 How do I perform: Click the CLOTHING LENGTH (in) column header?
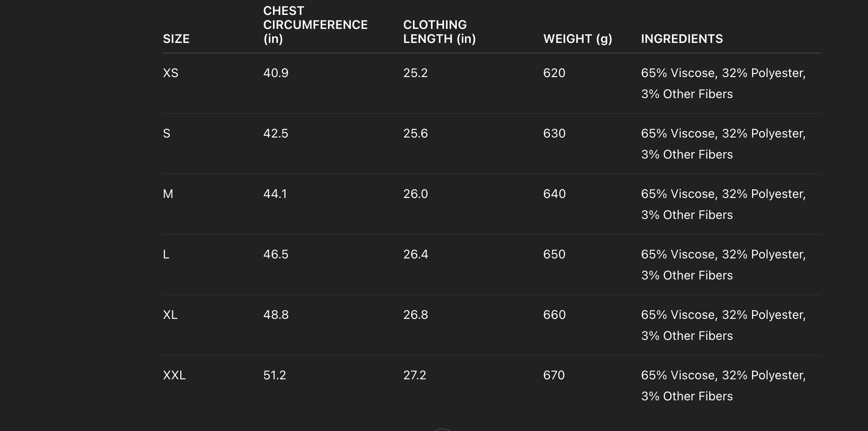[x=439, y=32]
